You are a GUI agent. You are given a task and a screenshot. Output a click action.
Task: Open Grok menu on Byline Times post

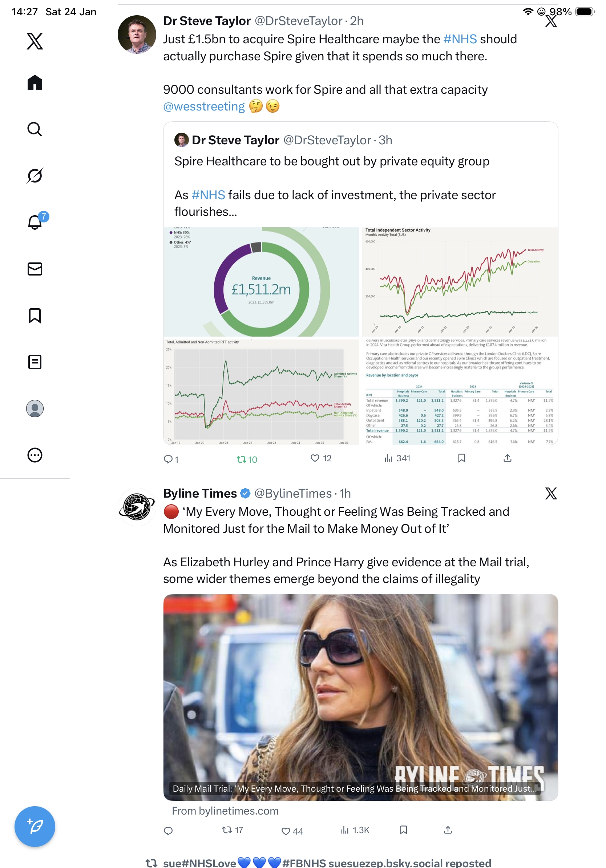point(550,493)
